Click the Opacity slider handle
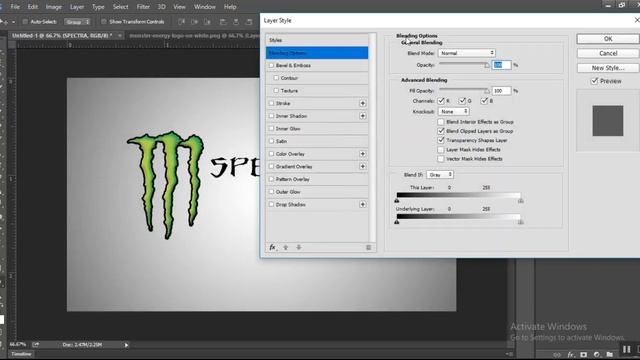This screenshot has width=640, height=360. 487,65
